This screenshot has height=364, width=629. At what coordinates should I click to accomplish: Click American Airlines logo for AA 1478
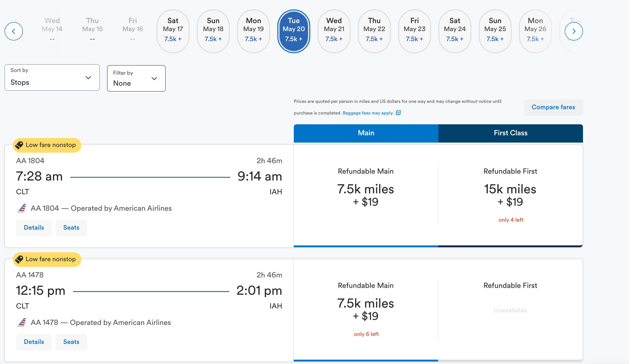click(22, 322)
